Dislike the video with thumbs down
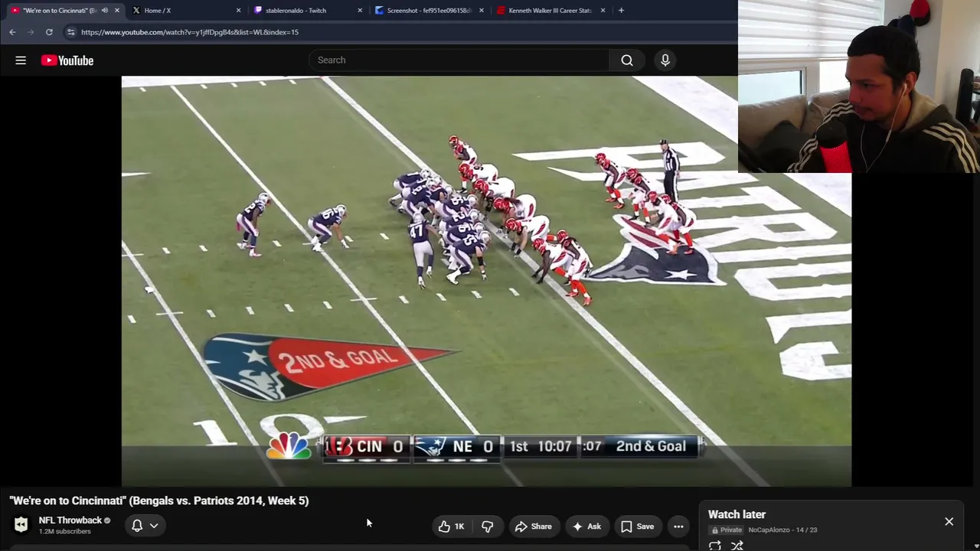 (x=487, y=527)
